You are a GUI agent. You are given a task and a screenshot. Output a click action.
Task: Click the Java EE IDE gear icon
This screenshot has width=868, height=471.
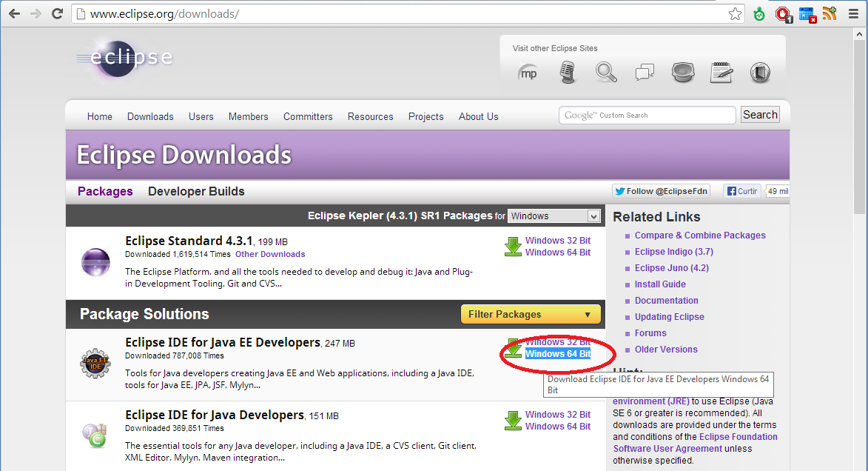pos(95,364)
